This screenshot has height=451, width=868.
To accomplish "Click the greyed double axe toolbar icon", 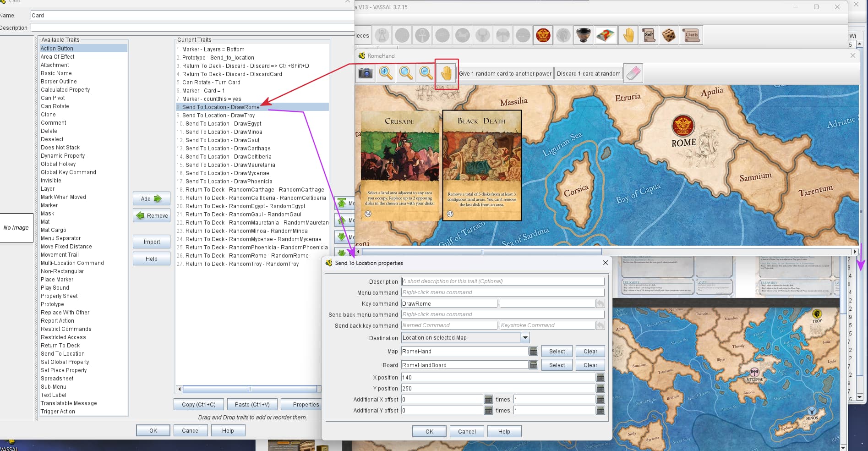I will (503, 35).
